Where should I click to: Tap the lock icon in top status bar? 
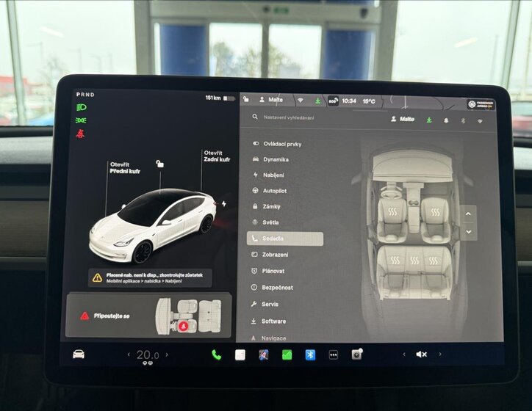click(246, 99)
